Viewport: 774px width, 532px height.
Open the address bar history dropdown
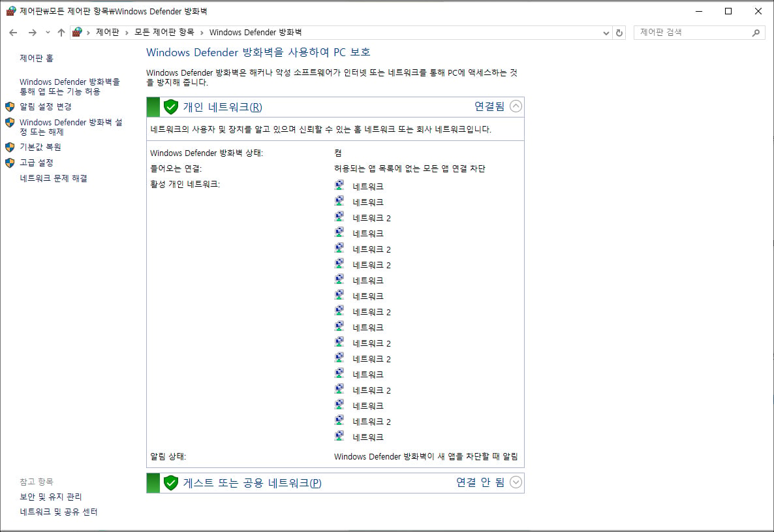[x=606, y=33]
